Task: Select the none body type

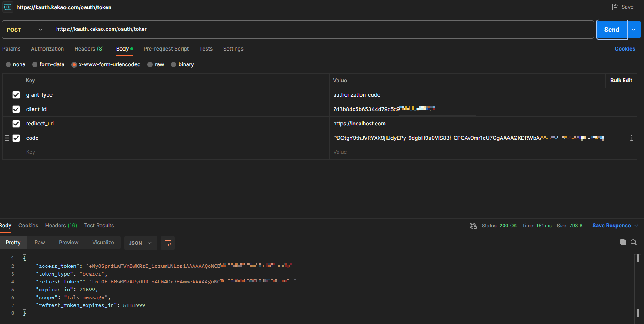Action: [8, 64]
